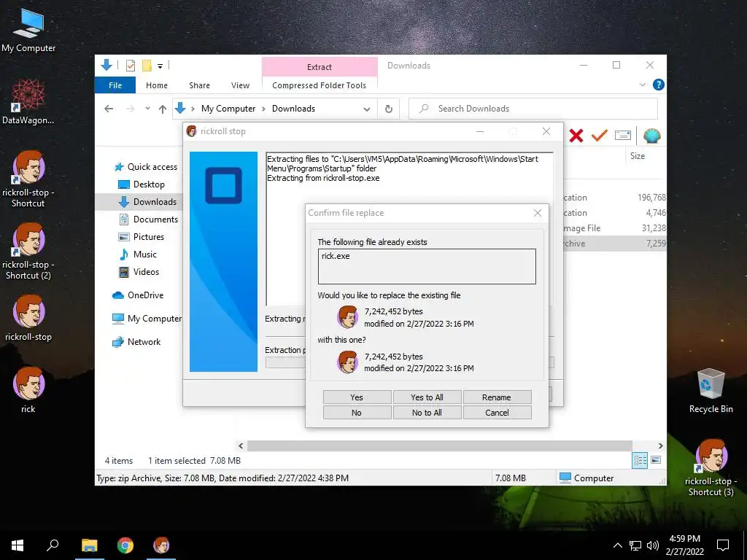Open Pictures in navigation pane
The image size is (747, 560).
click(141, 237)
